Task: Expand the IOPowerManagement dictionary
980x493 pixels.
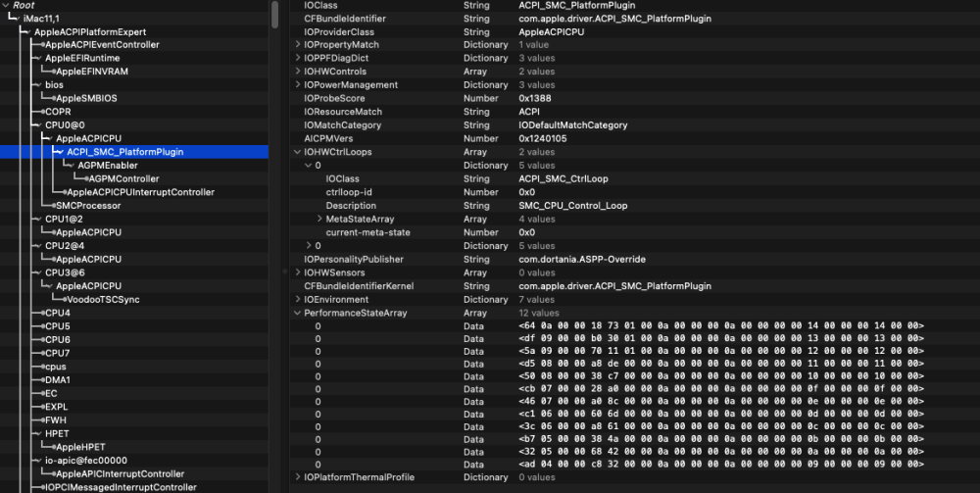Action: 298,85
